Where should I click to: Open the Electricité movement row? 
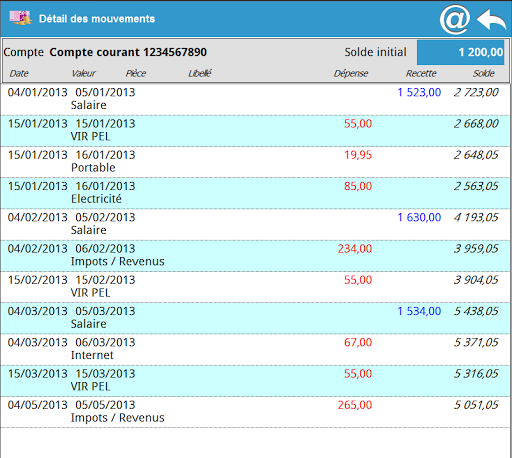coord(256,193)
